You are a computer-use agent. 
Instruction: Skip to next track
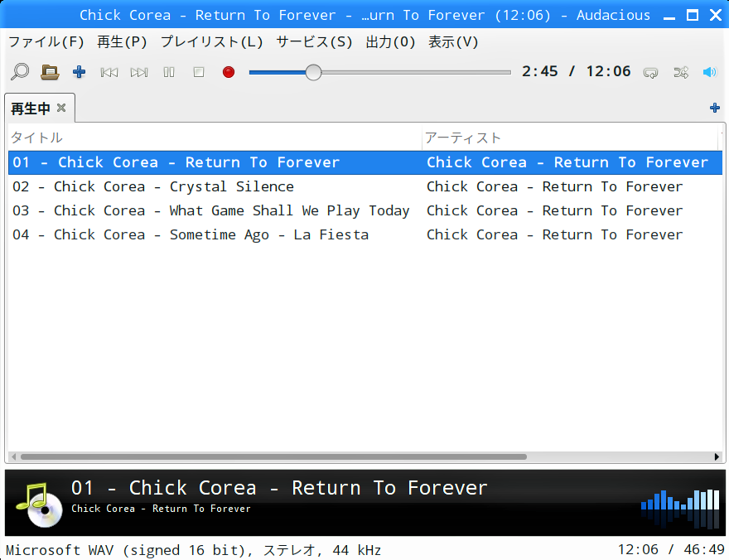pos(139,73)
